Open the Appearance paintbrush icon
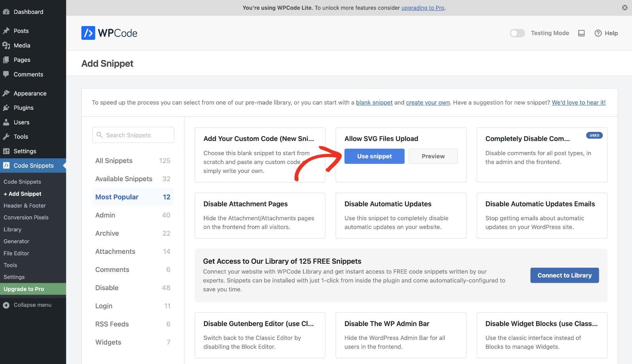Viewport: 632px width, 364px height. pos(7,93)
